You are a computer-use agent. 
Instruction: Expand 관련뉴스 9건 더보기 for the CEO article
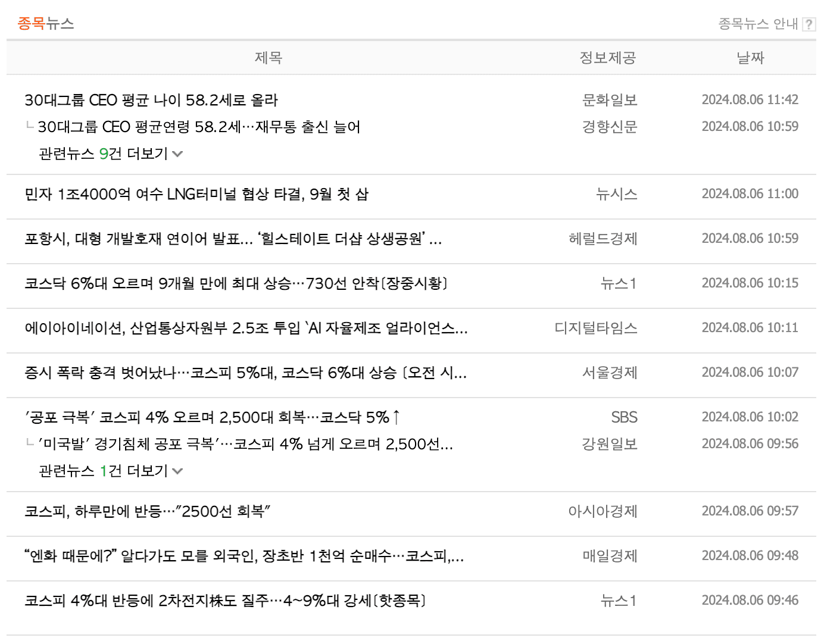(103, 154)
